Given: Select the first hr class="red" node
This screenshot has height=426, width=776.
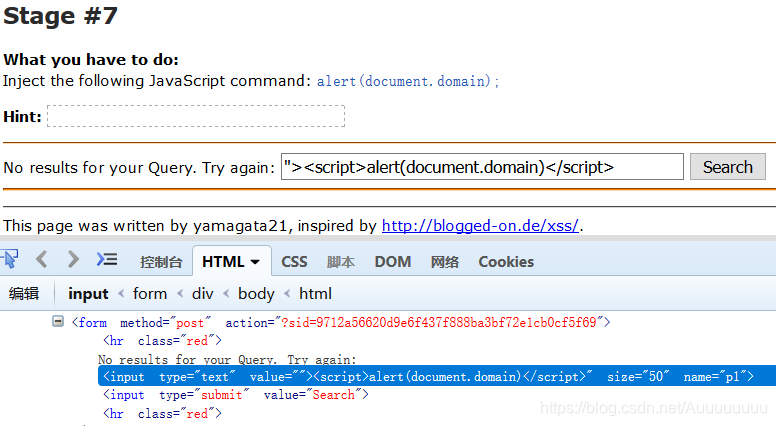Looking at the screenshot, I should coord(162,340).
